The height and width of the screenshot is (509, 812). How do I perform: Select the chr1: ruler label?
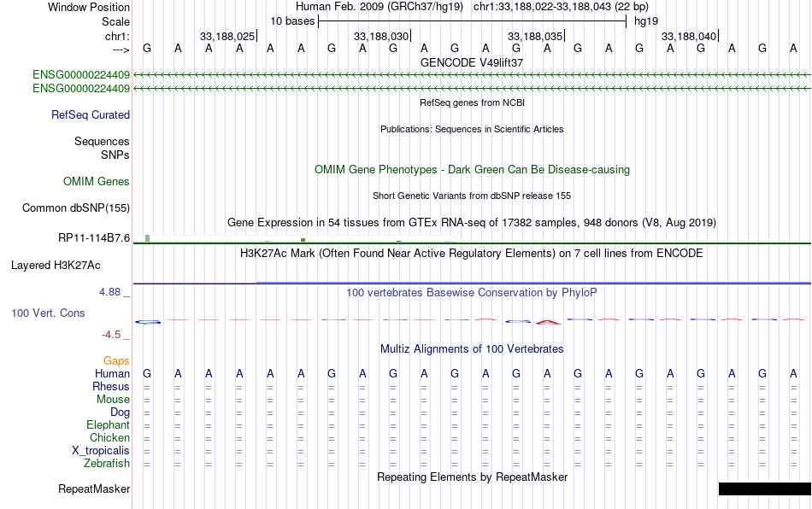point(117,36)
